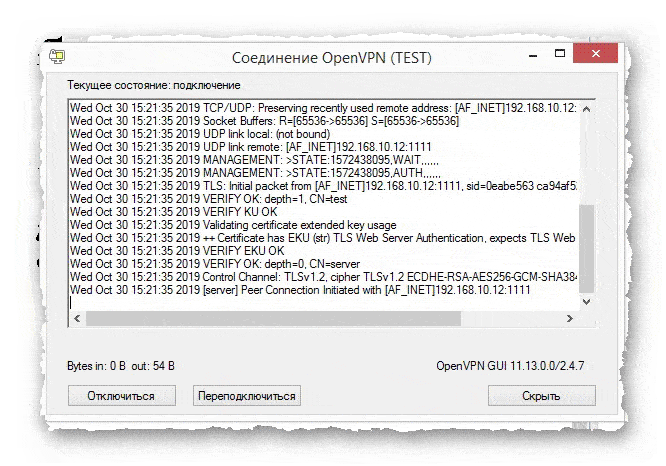
Task: Click the line 'Validating certificate extended key usage'
Action: (233, 225)
